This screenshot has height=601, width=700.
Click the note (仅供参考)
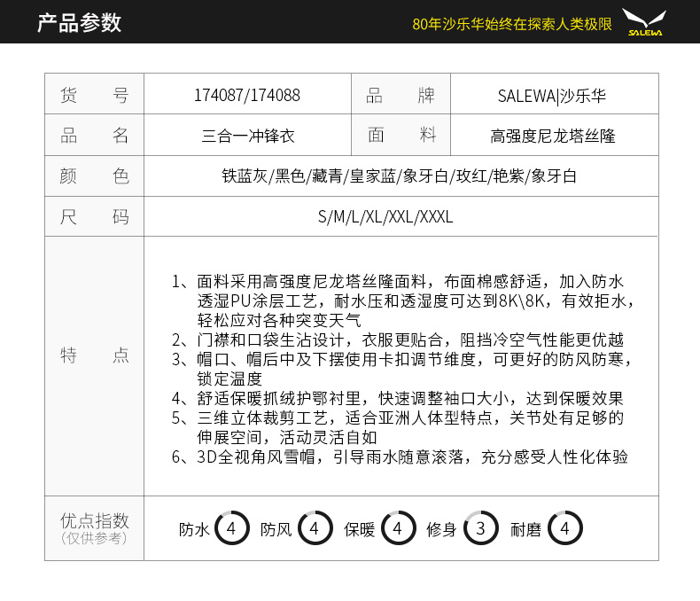coord(94,538)
